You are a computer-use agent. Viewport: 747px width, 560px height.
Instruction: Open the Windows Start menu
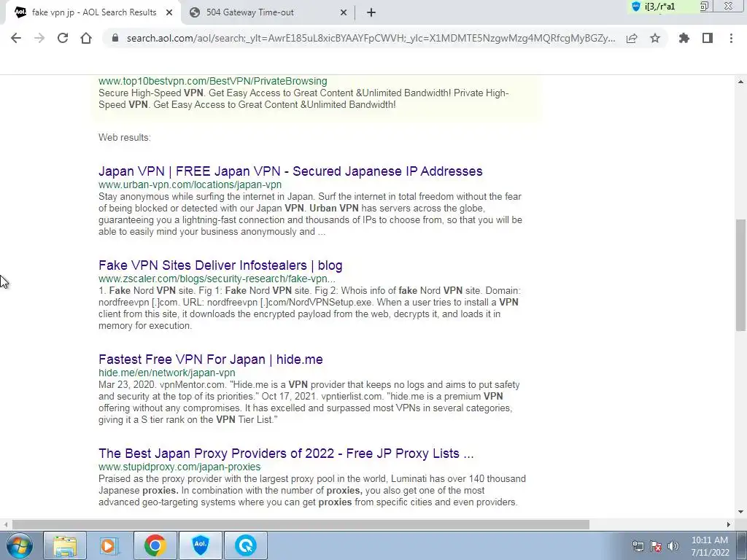coord(20,545)
